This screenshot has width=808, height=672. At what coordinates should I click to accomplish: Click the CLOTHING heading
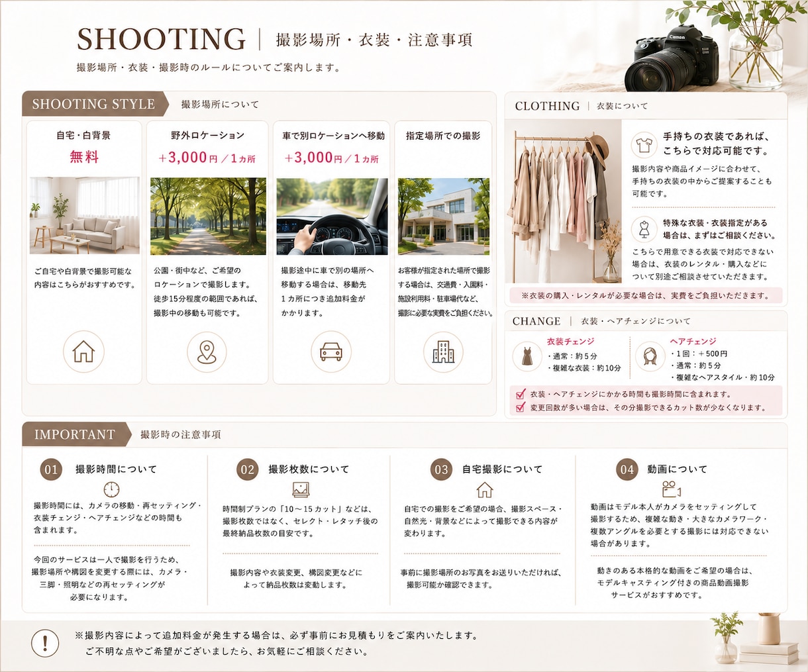[x=547, y=106]
